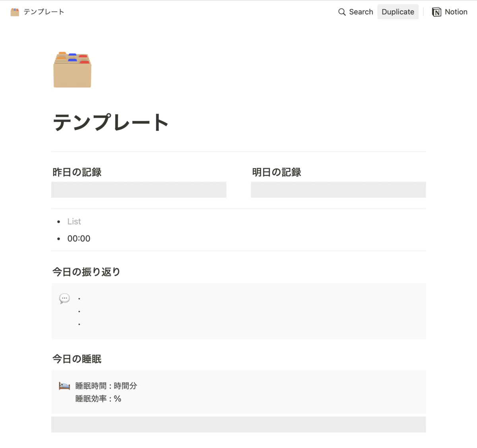The height and width of the screenshot is (448, 477).
Task: Click the empty List placeholder bullet
Action: 74,221
